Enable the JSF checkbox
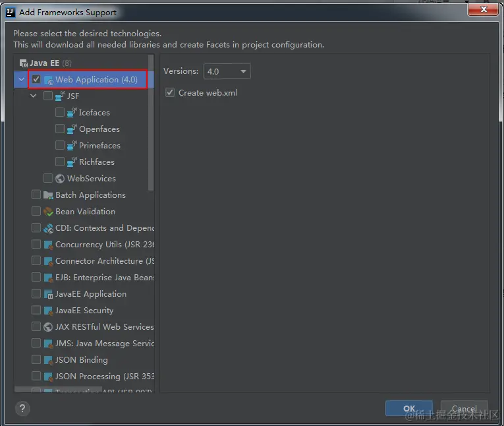The width and height of the screenshot is (504, 426). tap(48, 96)
